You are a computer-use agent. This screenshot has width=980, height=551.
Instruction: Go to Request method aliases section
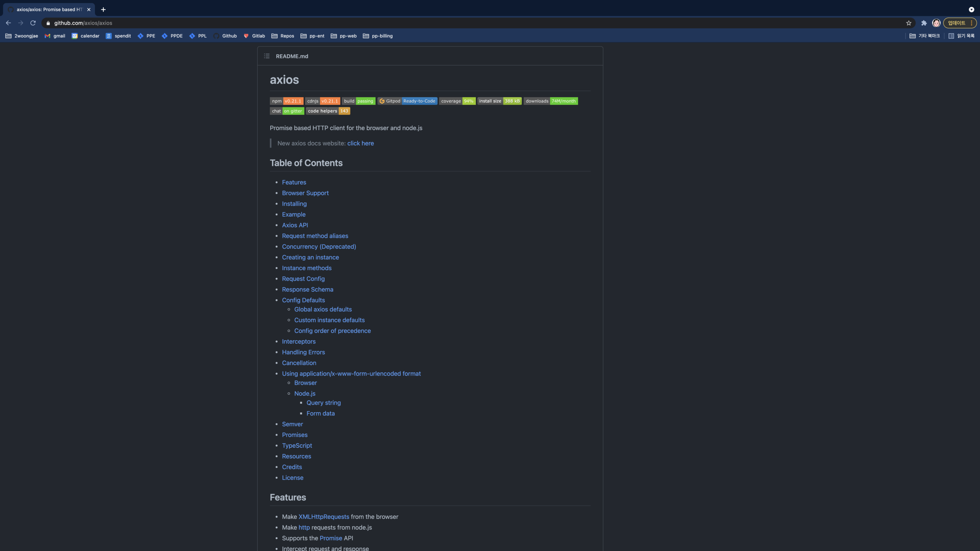point(315,236)
